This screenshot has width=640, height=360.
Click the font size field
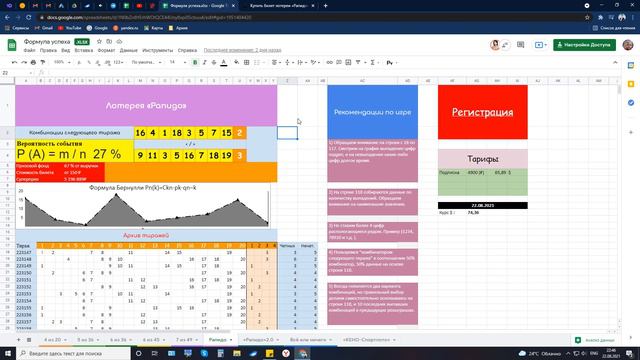tap(173, 62)
